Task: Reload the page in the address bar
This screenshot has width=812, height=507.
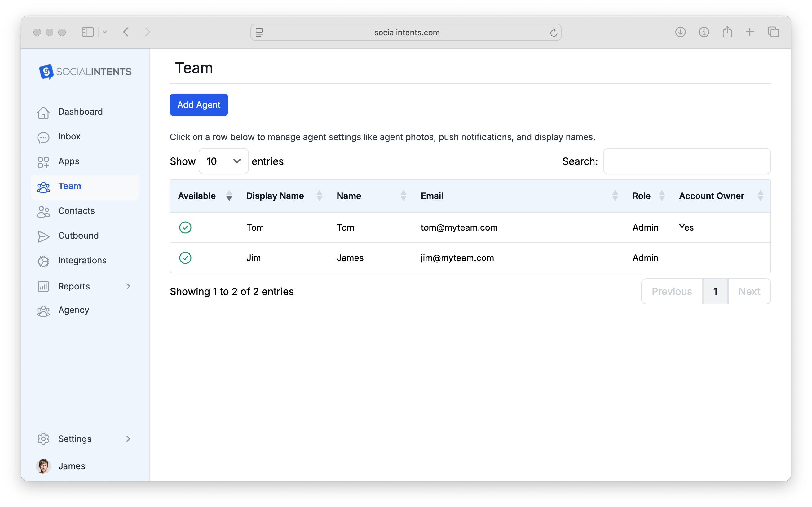Action: coord(553,33)
